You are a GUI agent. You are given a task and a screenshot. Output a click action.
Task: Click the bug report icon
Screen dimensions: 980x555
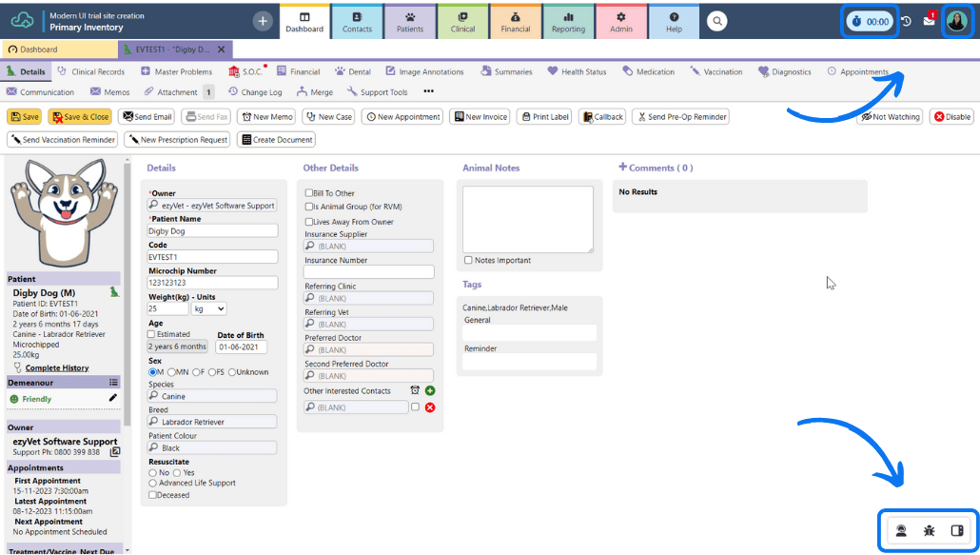pos(929,530)
